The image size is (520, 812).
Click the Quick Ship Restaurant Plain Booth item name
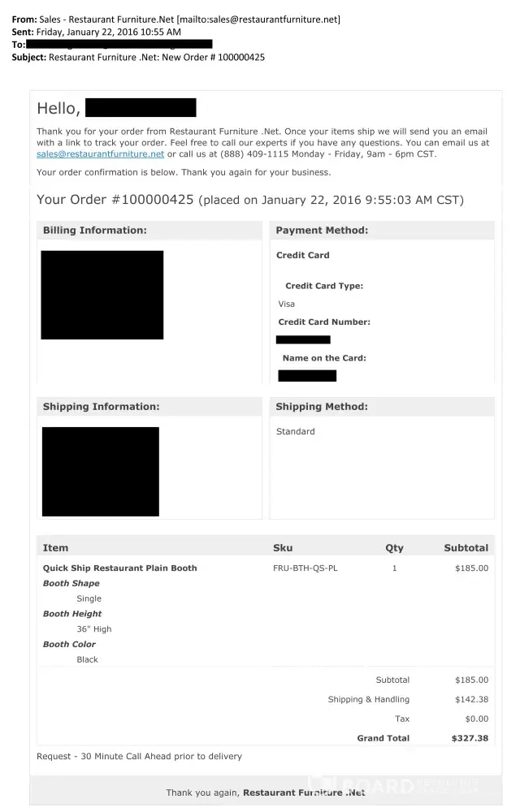click(119, 568)
